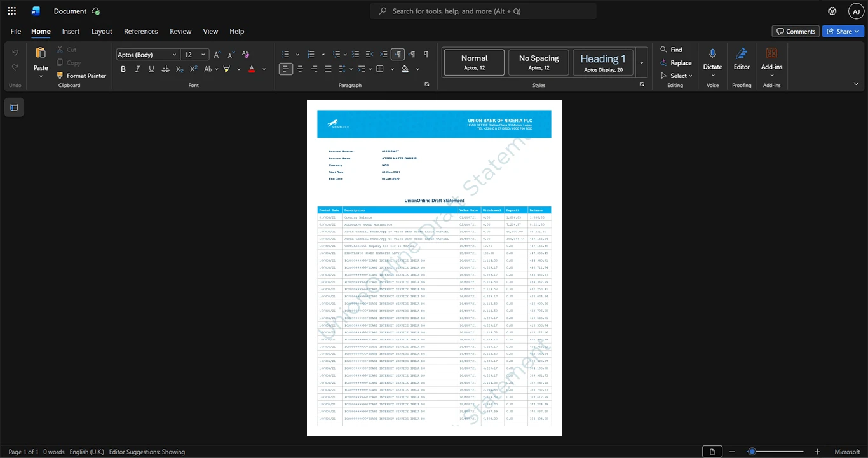Expand the Paste options arrow

click(x=41, y=76)
